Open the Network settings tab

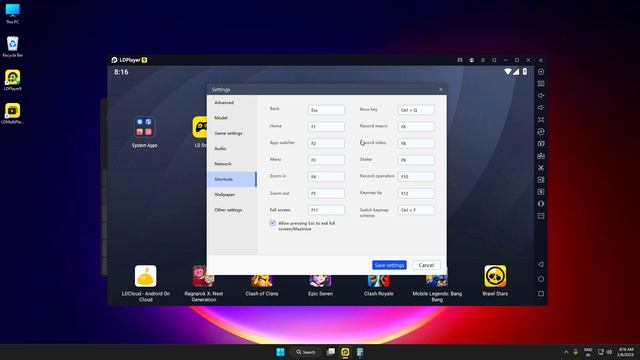(232, 164)
